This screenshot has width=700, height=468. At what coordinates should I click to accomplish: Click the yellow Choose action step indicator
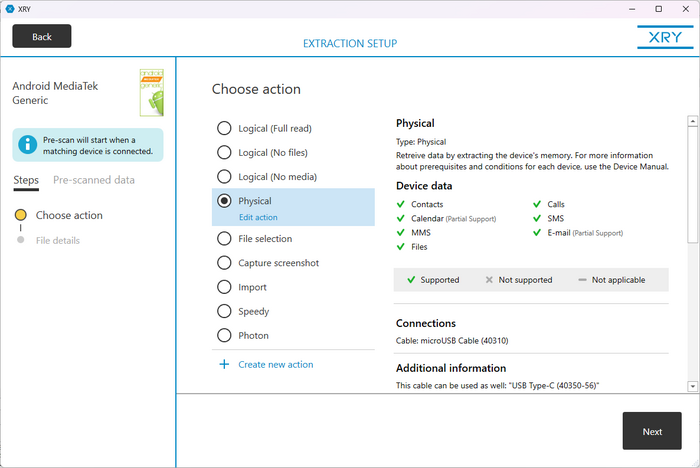(x=21, y=215)
